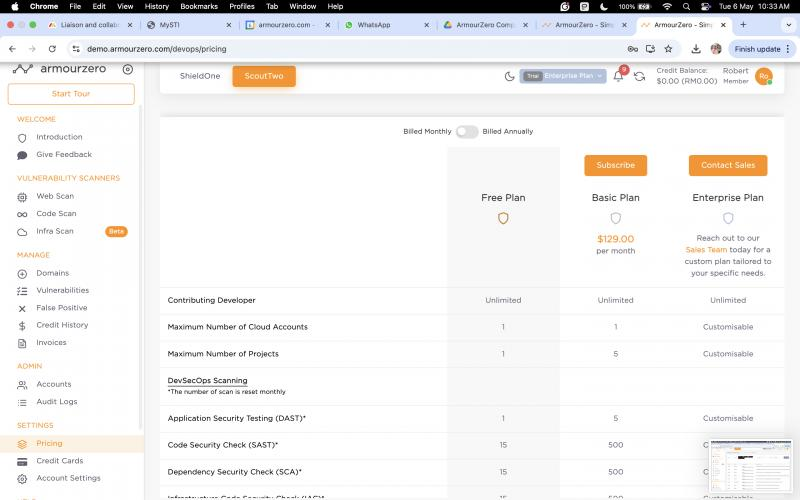This screenshot has height=500, width=800.
Task: Open Web Scan from sidebar
Action: coord(54,196)
